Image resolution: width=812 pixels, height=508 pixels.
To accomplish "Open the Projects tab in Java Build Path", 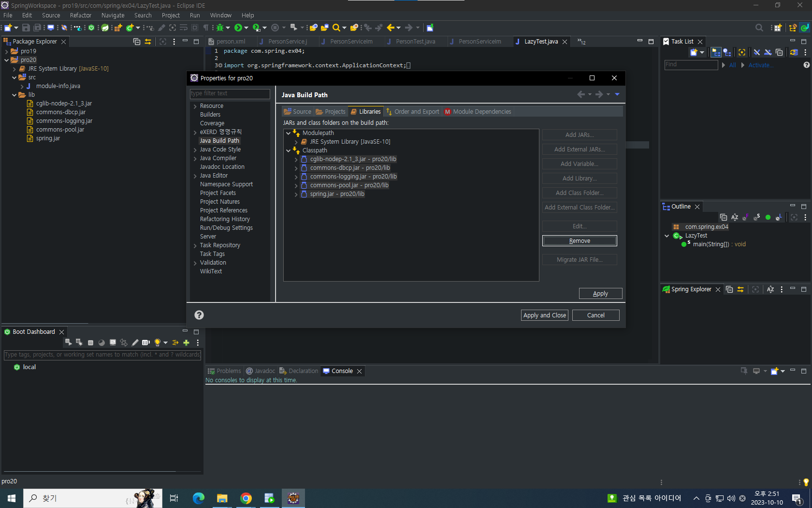I will (331, 112).
